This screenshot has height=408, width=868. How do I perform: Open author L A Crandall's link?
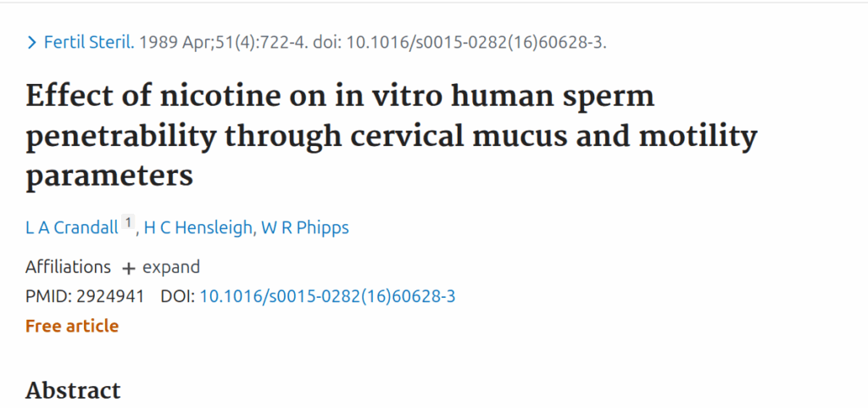coord(72,227)
